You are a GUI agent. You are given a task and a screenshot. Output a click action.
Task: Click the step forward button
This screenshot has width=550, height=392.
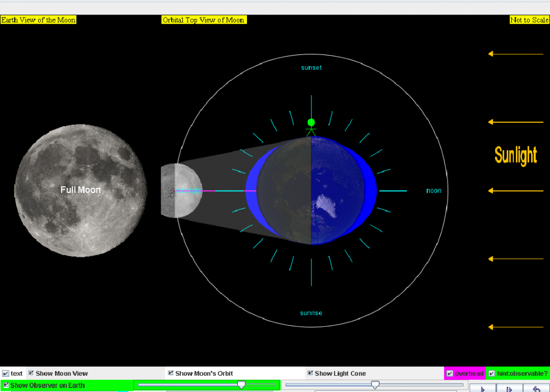(510, 388)
